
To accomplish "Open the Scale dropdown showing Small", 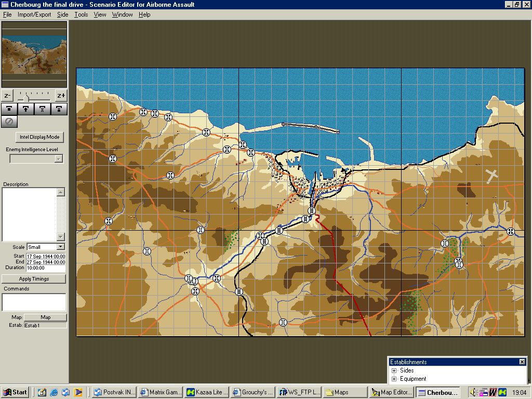I will point(46,247).
